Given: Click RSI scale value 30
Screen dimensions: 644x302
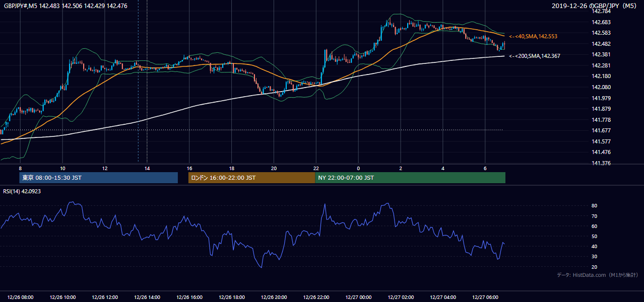Looking at the screenshot, I should pos(595,257).
